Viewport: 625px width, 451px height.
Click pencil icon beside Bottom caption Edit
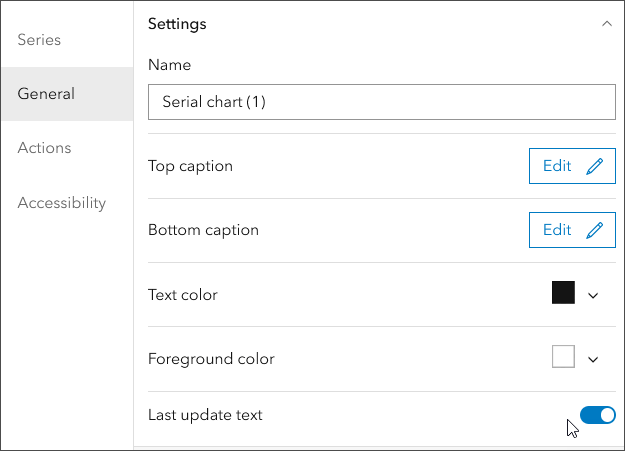pos(595,231)
